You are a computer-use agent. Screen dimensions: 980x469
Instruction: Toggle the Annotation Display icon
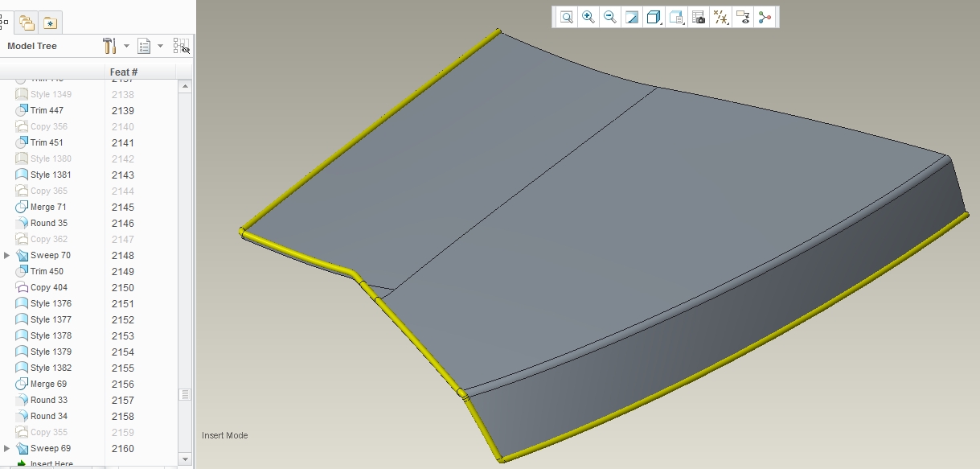coord(743,17)
